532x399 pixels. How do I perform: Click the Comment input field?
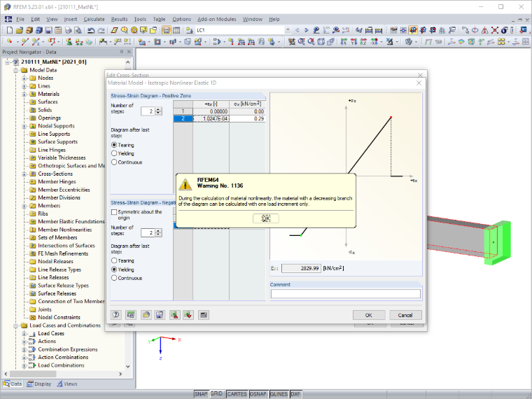(345, 294)
